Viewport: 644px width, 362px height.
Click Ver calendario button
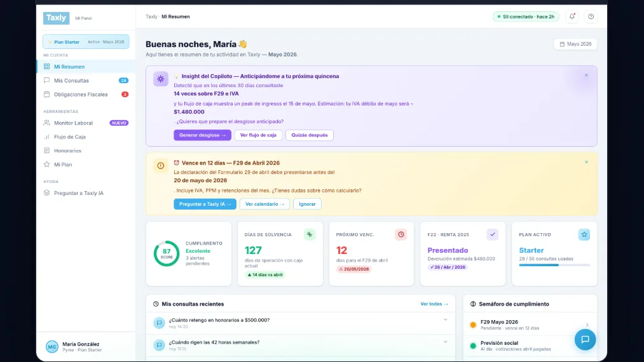(264, 204)
